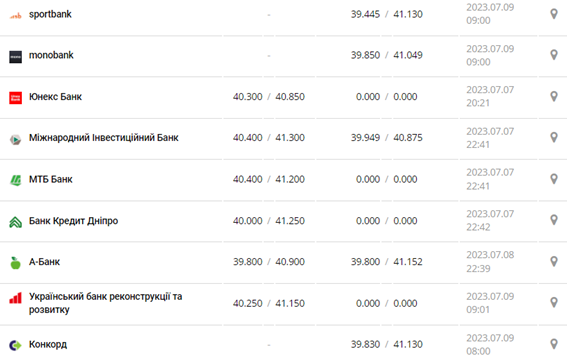Click the map pin for sportbank
Screen dimensions: 567x360
[554, 14]
